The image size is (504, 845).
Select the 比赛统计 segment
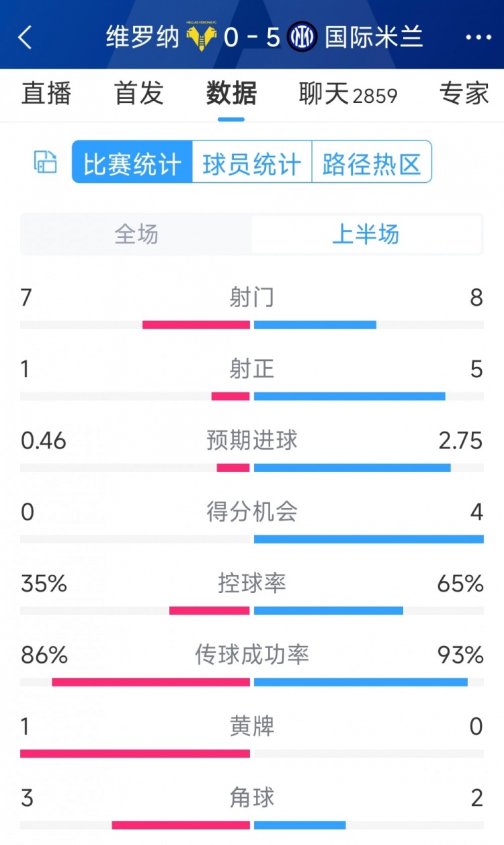pos(132,162)
